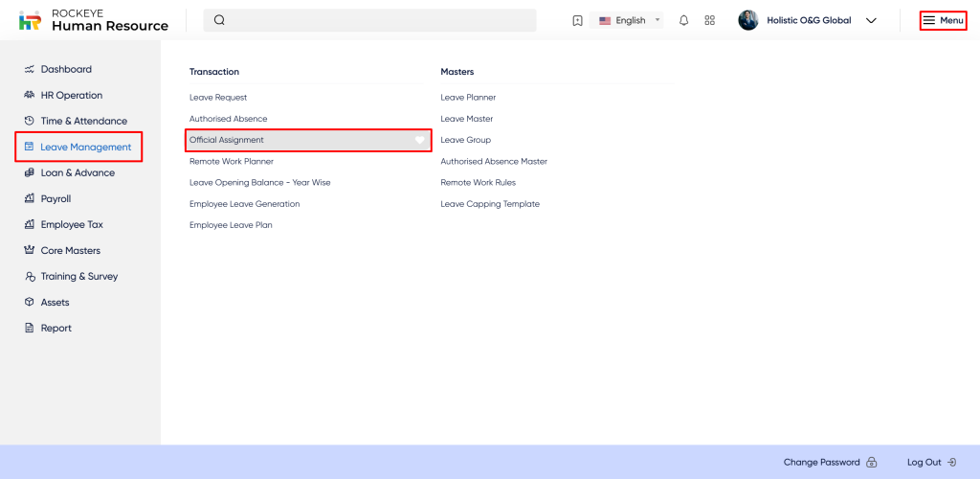980x479 pixels.
Task: Open Authorised Absence Master link
Action: pyautogui.click(x=494, y=161)
